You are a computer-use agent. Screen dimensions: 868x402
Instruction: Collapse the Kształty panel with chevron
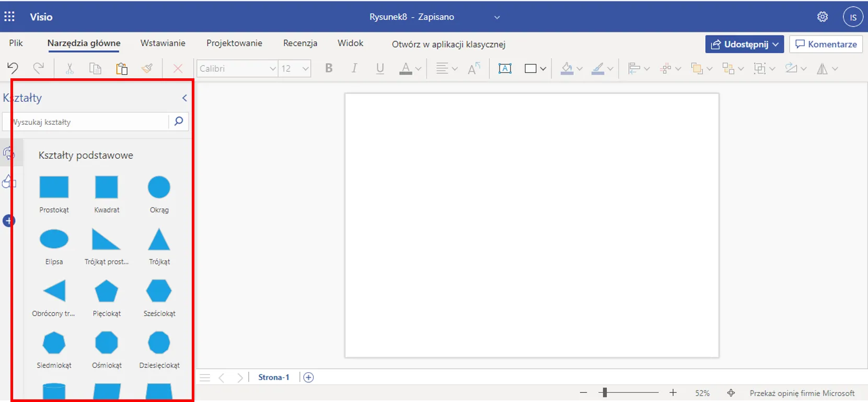point(184,98)
